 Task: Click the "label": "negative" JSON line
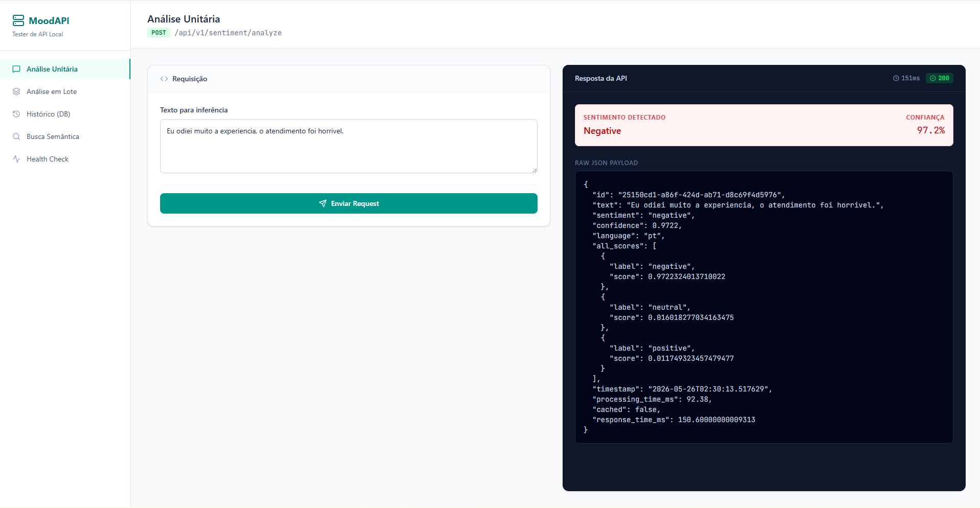click(x=652, y=266)
